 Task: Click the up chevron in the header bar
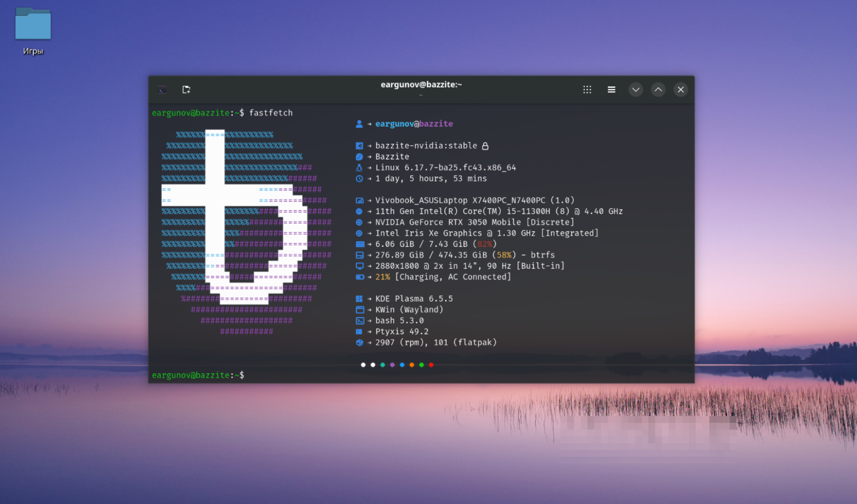(658, 89)
